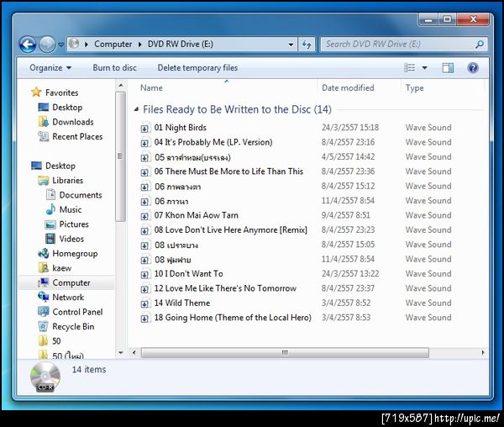The width and height of the screenshot is (504, 427).
Task: Open the Videos library
Action: tap(71, 239)
